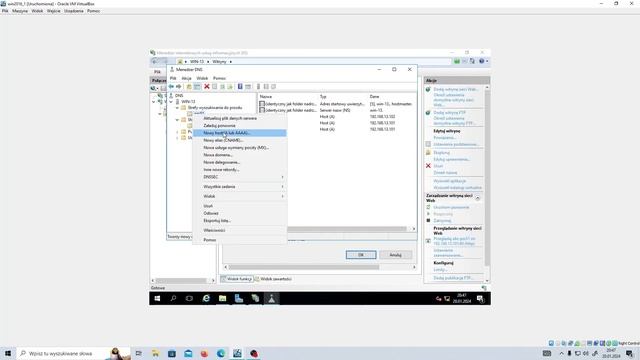
Task: Click Usuń link with red X in Akcje
Action: pos(438,166)
